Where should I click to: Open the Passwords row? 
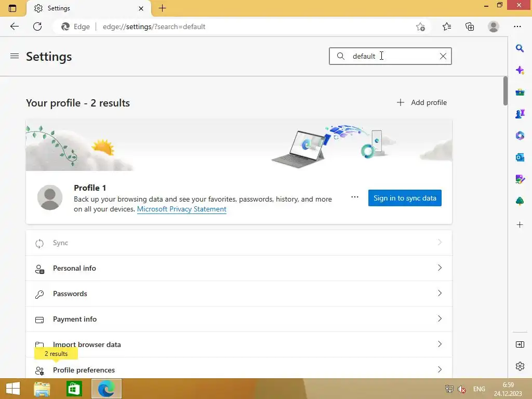tap(239, 294)
